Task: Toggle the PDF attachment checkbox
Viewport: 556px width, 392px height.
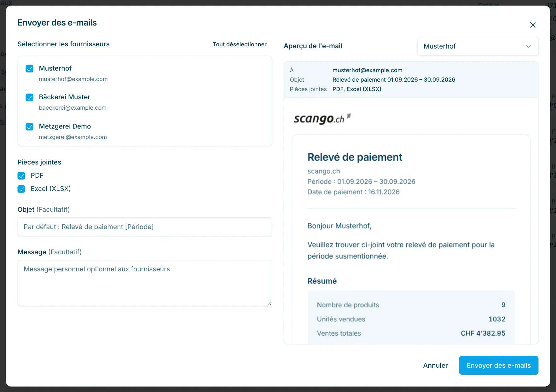Action: [x=21, y=176]
